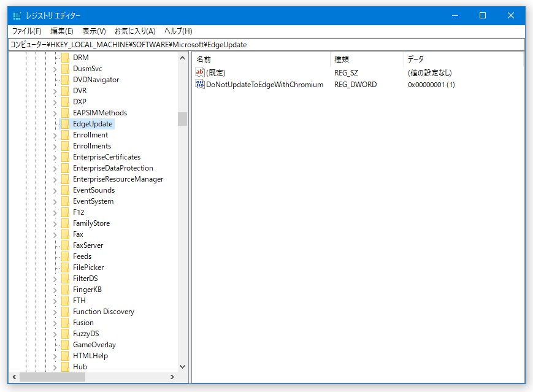Click the Enrollment folder icon
This screenshot has width=533, height=392.
(65, 135)
